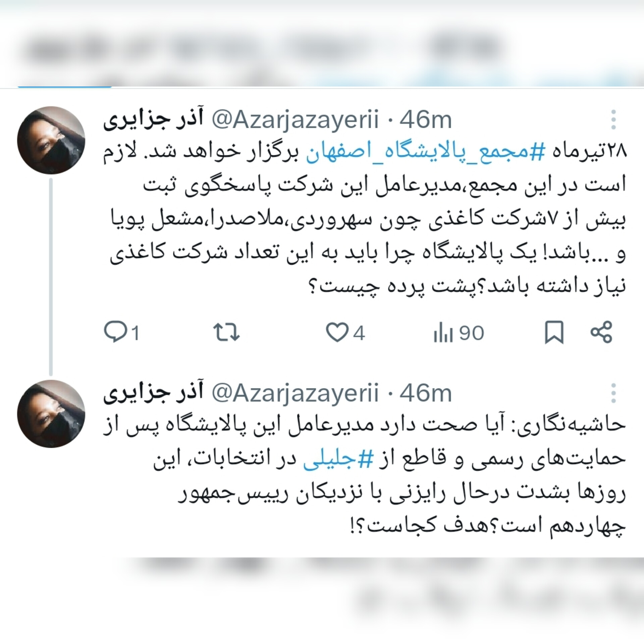Click the name آذر جزایری on the first tweet
The width and height of the screenshot is (644, 644).
point(153,121)
